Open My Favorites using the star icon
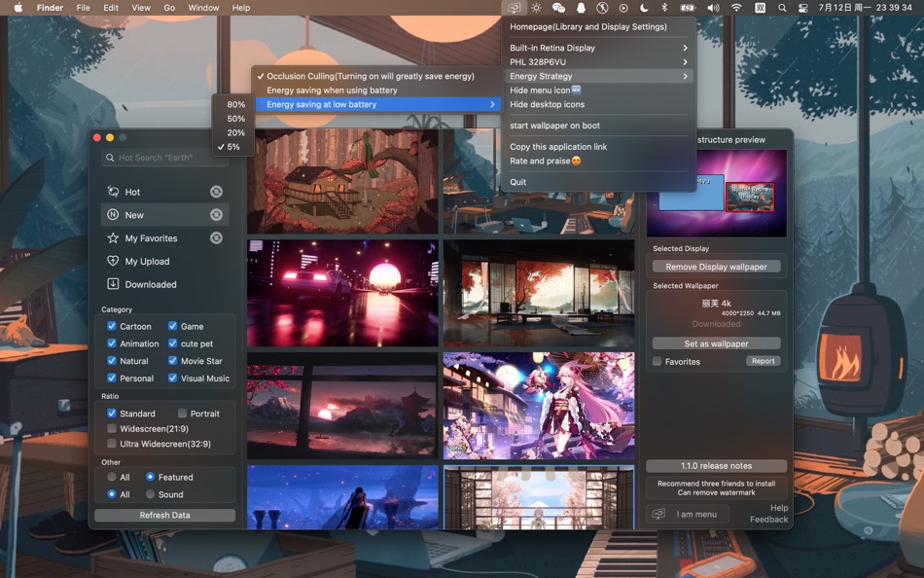 [x=113, y=237]
